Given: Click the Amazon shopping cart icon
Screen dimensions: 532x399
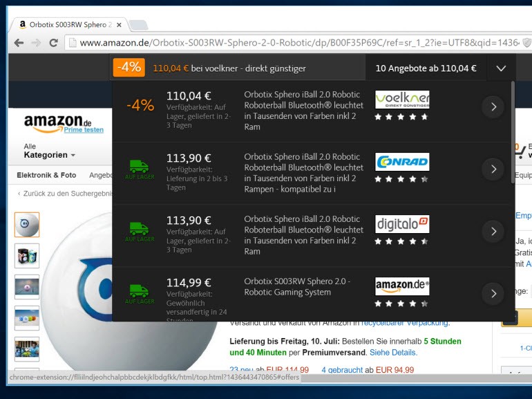Looking at the screenshot, I should coord(520,151).
